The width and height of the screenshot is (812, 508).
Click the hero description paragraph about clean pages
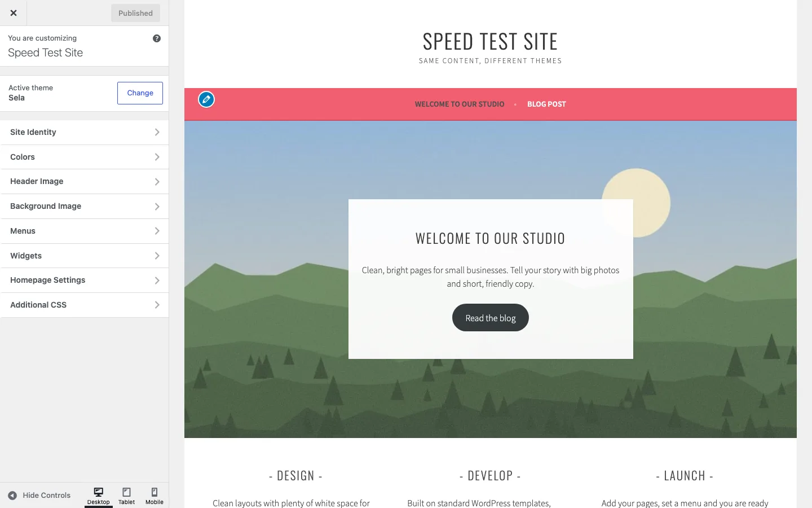coord(491,277)
